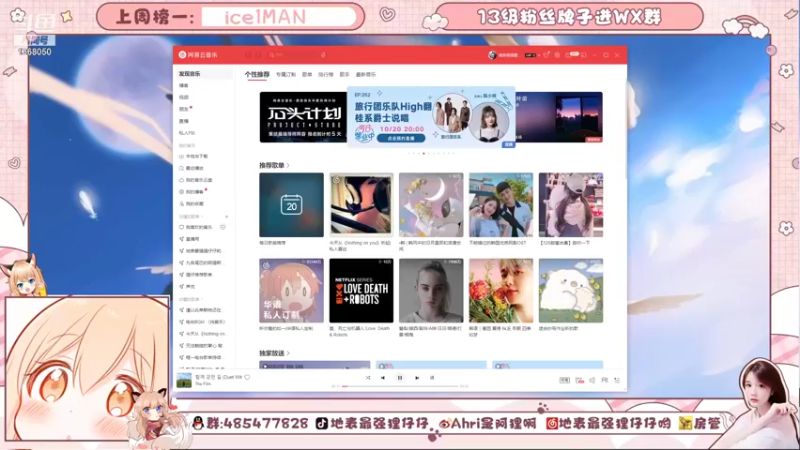The height and width of the screenshot is (450, 800).
Task: Switch to the 专属定制 tab
Action: pyautogui.click(x=286, y=74)
